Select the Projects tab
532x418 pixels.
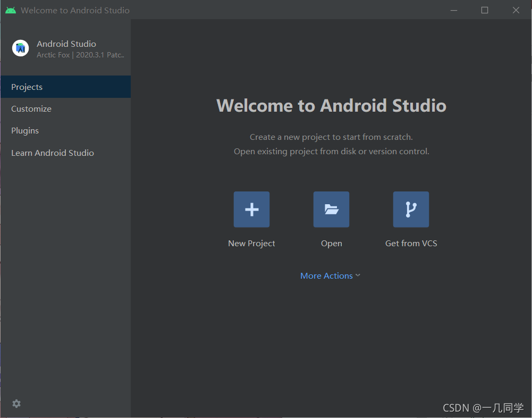tap(65, 87)
